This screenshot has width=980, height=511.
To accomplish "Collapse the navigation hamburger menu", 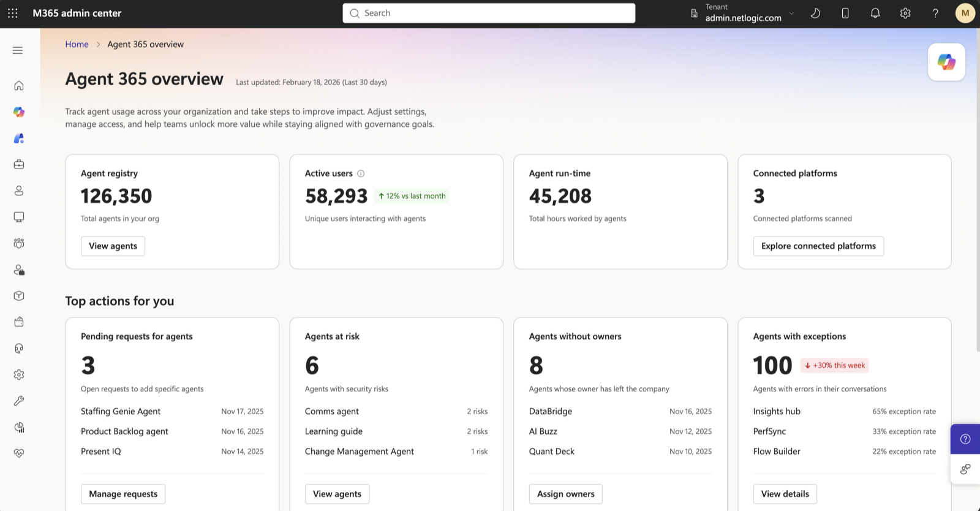I will pyautogui.click(x=18, y=50).
